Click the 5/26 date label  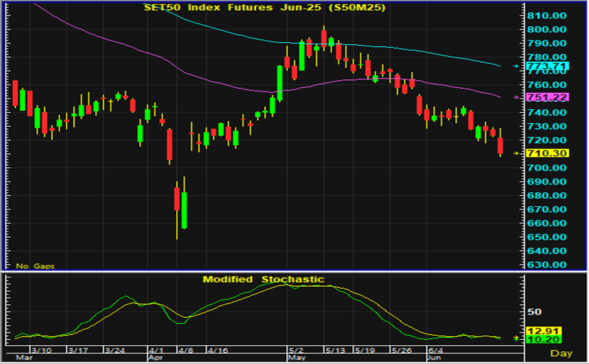tap(401, 351)
